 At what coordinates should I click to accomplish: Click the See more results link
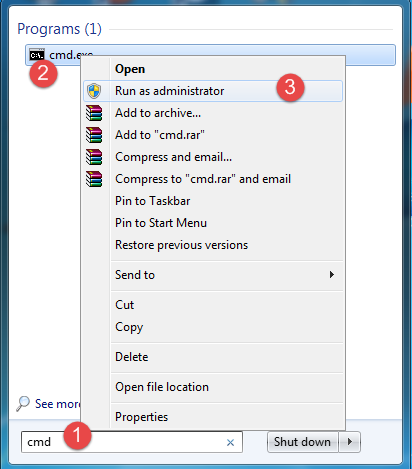coord(58,404)
